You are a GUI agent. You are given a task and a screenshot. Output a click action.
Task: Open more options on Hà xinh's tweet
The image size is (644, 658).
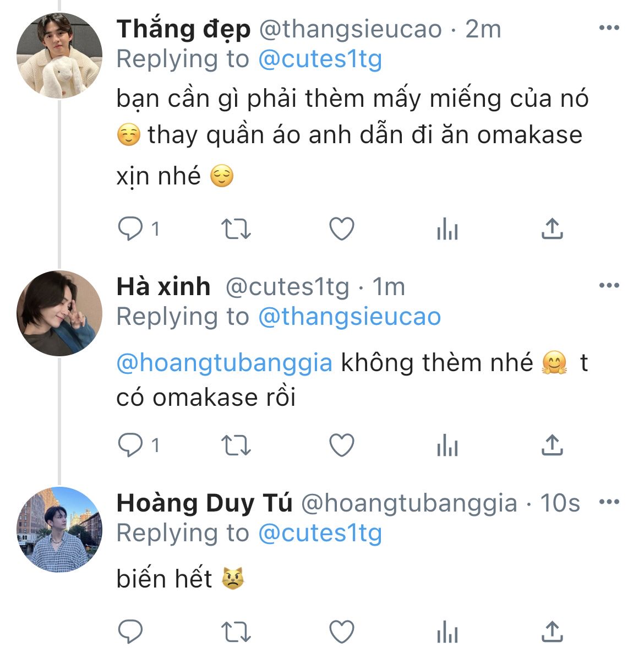pos(609,286)
